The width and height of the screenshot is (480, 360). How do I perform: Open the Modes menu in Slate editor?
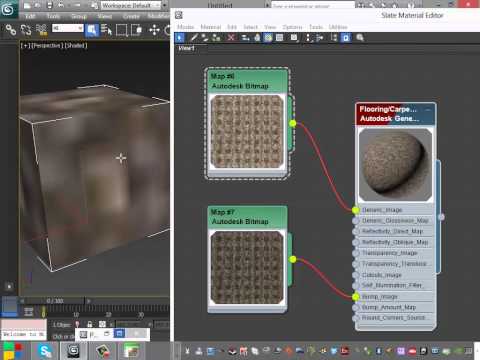pos(186,27)
